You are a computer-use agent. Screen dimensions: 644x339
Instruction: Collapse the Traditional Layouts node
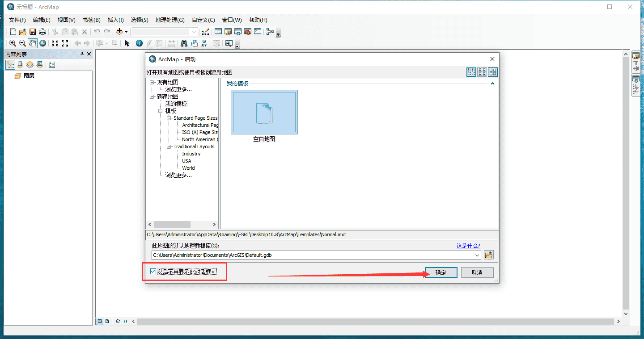click(x=169, y=146)
